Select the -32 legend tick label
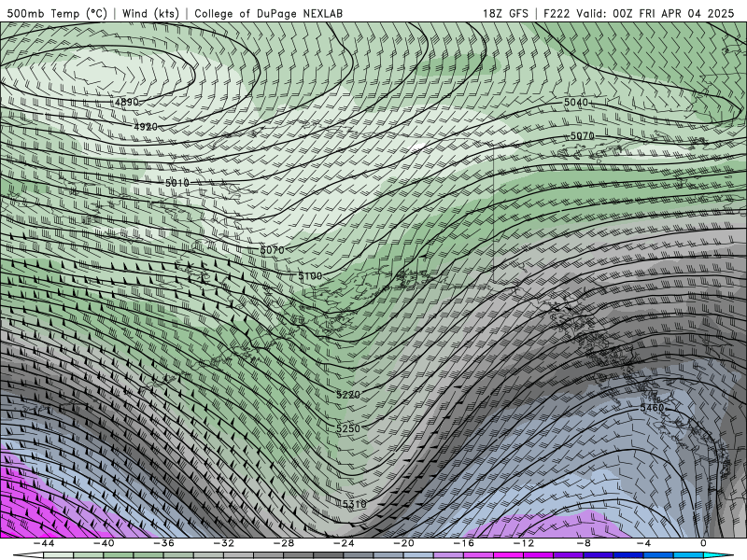Image resolution: width=747 pixels, height=560 pixels. pyautogui.click(x=223, y=543)
